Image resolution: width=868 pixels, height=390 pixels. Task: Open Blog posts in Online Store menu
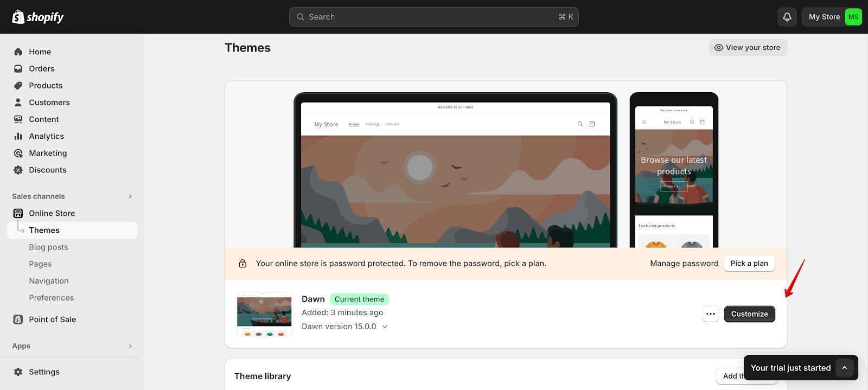[48, 247]
